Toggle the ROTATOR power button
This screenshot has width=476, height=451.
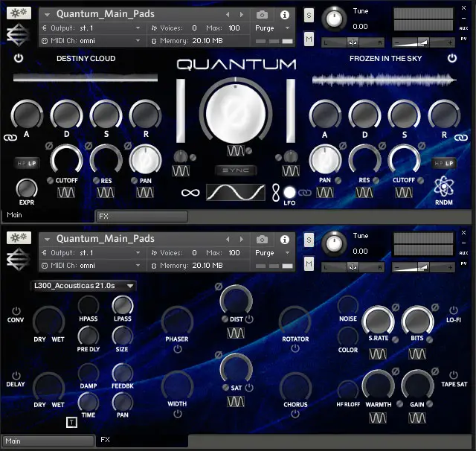[295, 348]
